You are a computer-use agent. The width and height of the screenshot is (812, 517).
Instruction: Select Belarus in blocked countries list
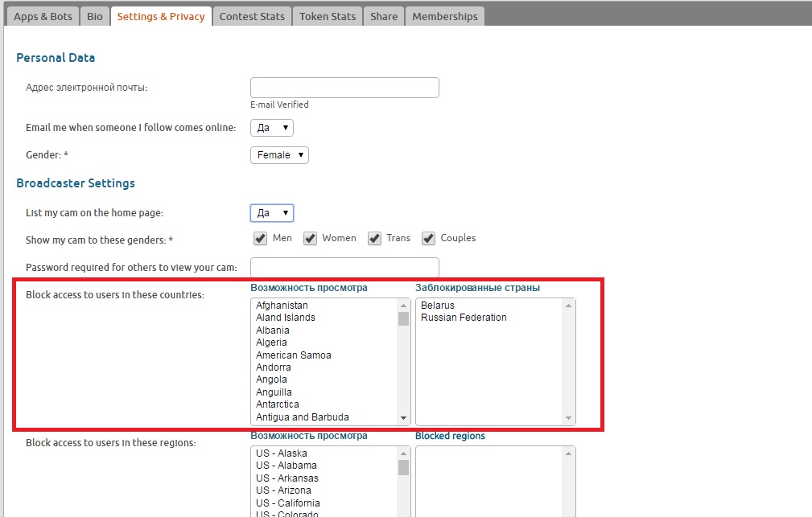tap(438, 306)
